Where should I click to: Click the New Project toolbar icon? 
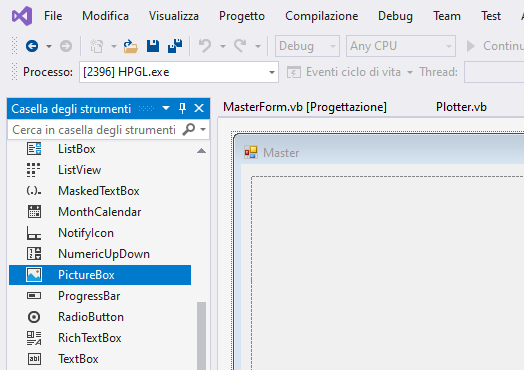[x=97, y=46]
